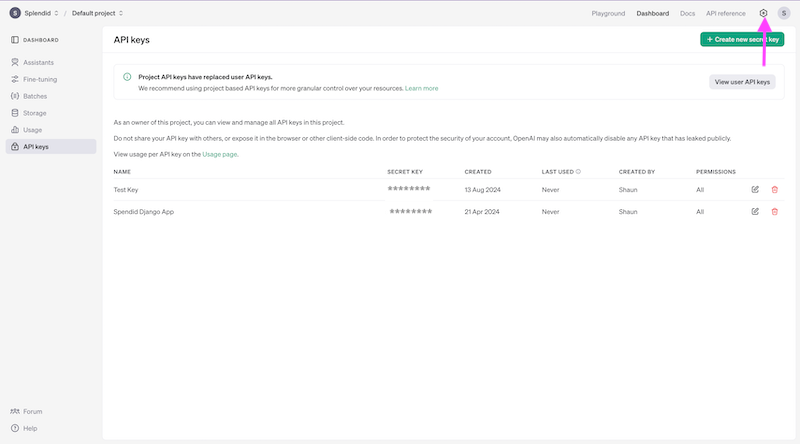The width and height of the screenshot is (800, 444).
Task: Click the API keys lock icon
Action: 15,146
